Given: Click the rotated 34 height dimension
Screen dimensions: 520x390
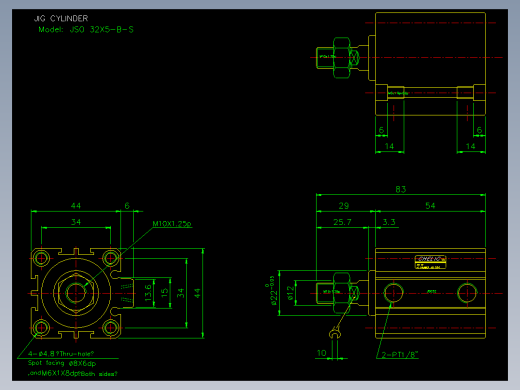Looking at the screenshot, I should pyautogui.click(x=181, y=293).
